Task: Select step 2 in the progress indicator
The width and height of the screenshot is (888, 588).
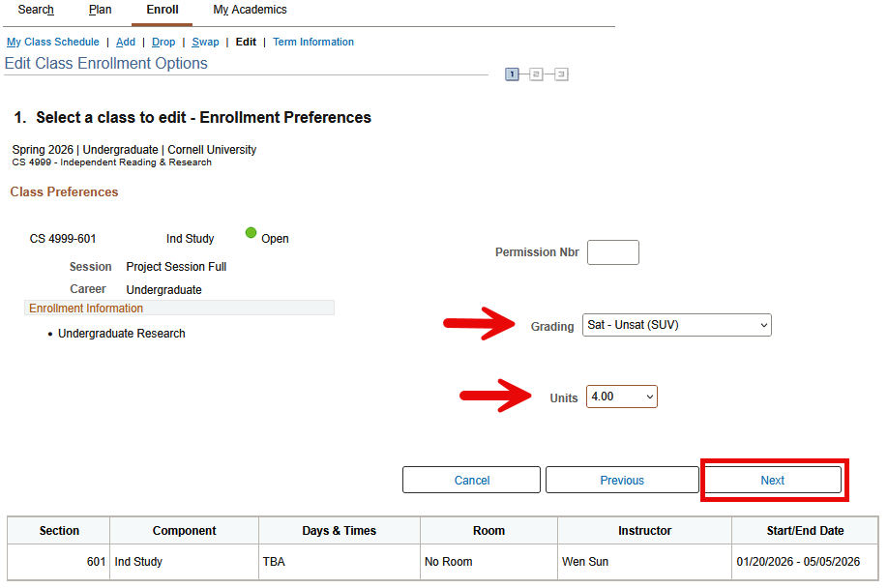Action: [538, 73]
